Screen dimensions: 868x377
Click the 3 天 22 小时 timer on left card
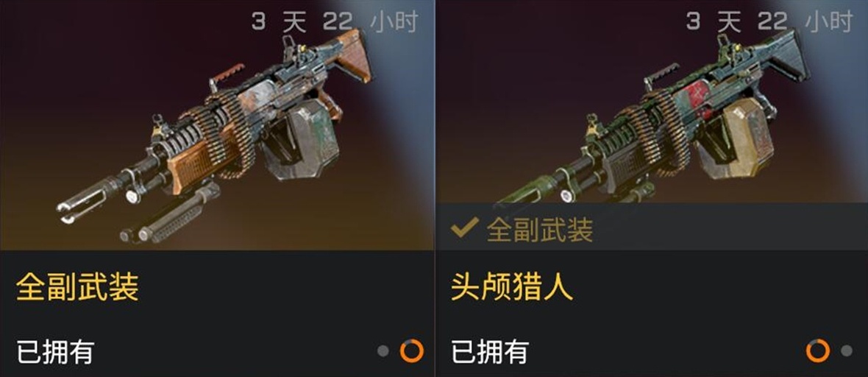335,22
